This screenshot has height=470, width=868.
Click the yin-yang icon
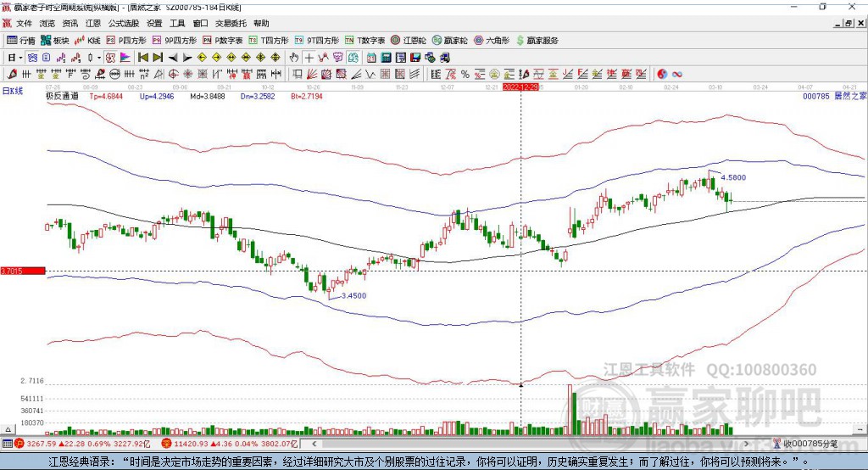(662, 75)
